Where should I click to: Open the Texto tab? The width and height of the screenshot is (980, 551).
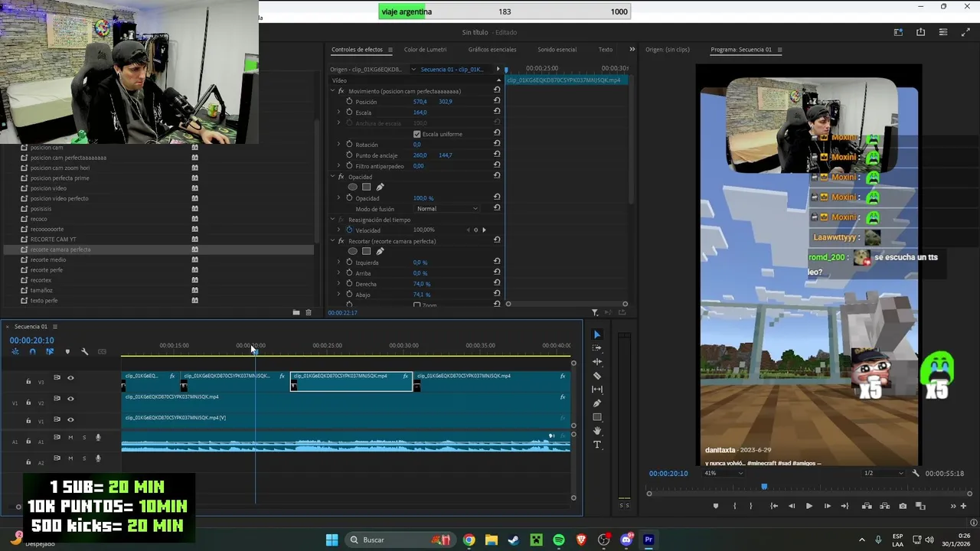point(606,50)
